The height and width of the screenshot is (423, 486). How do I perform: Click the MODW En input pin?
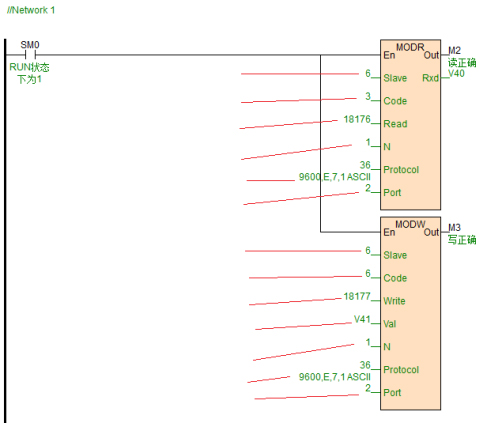(389, 232)
